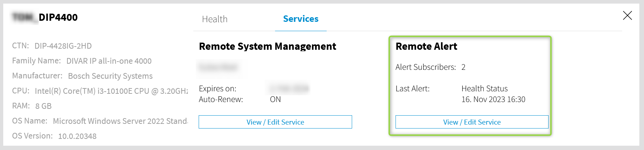Select the Services tab
Image resolution: width=644 pixels, height=150 pixels.
pos(300,19)
